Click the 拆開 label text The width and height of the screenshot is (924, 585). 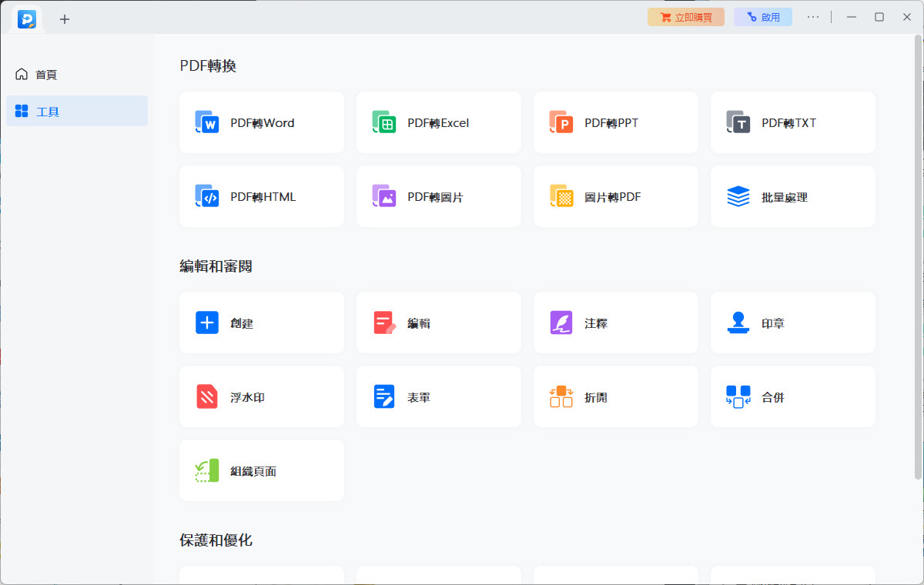click(596, 397)
